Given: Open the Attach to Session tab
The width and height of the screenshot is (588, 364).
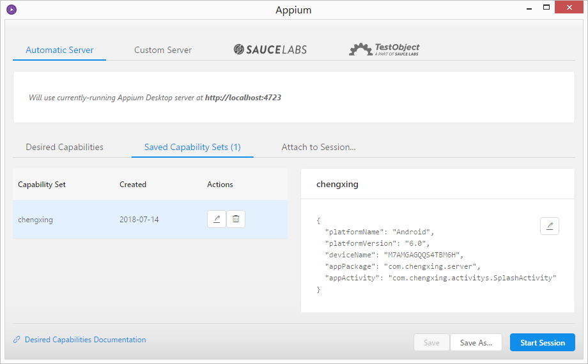Looking at the screenshot, I should [318, 147].
